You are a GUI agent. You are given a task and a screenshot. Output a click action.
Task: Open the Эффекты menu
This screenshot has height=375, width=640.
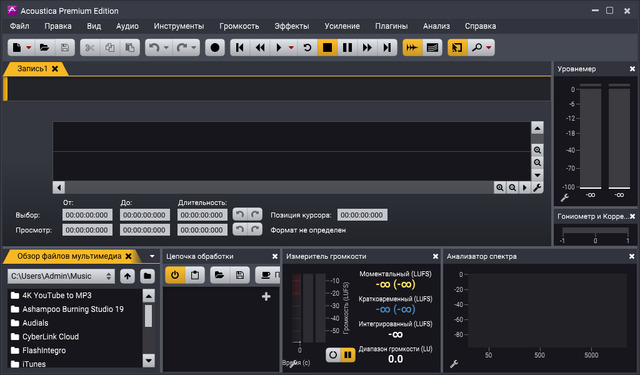(291, 26)
